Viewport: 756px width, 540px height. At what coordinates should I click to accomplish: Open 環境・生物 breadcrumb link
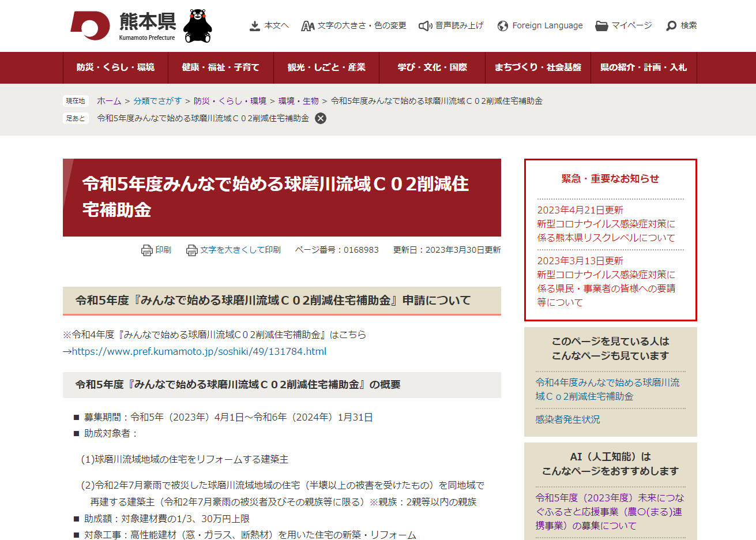(298, 101)
